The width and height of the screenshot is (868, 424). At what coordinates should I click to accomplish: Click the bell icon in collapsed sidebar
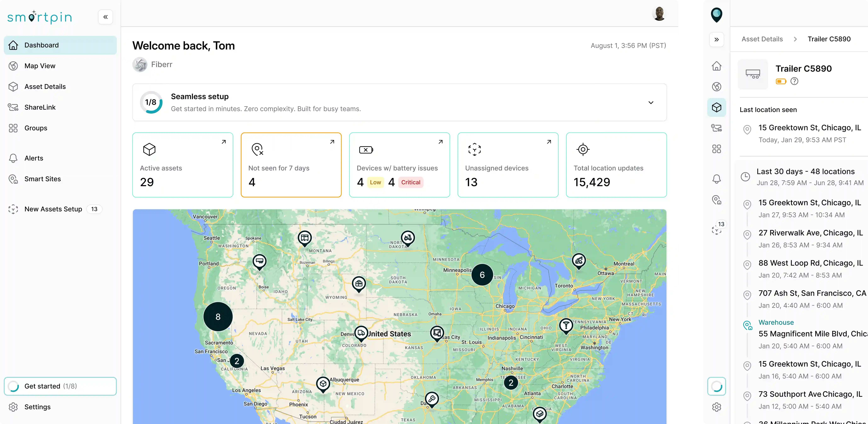[x=716, y=179]
